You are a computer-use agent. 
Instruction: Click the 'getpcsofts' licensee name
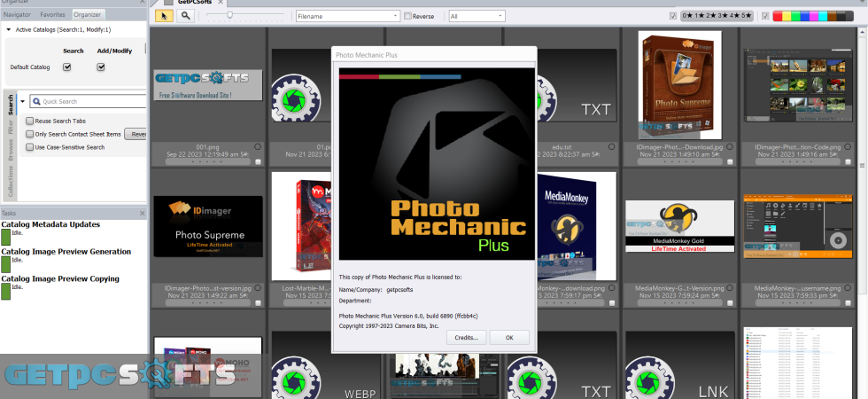pyautogui.click(x=399, y=289)
